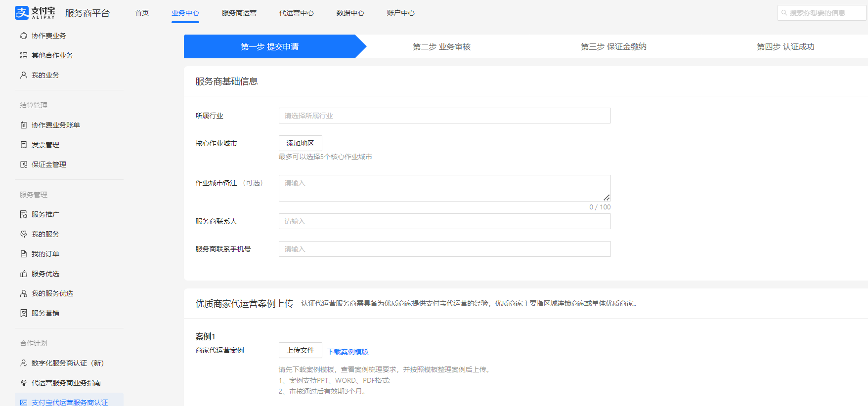
Task: Click the 作业城市备注 textarea resize handle
Action: pos(607,197)
